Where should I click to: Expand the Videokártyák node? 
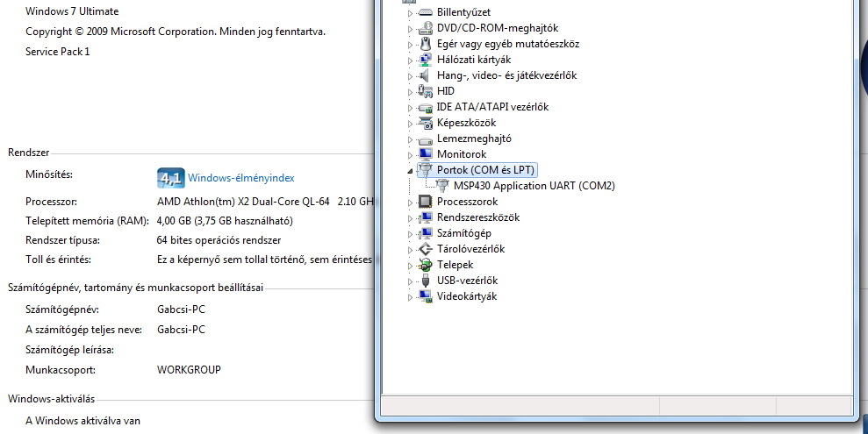pos(410,297)
